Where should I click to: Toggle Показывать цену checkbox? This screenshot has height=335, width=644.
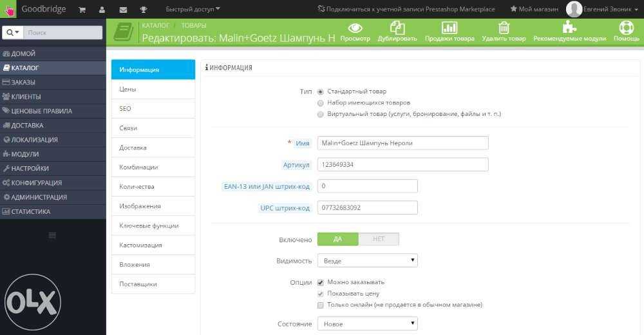[x=320, y=294]
